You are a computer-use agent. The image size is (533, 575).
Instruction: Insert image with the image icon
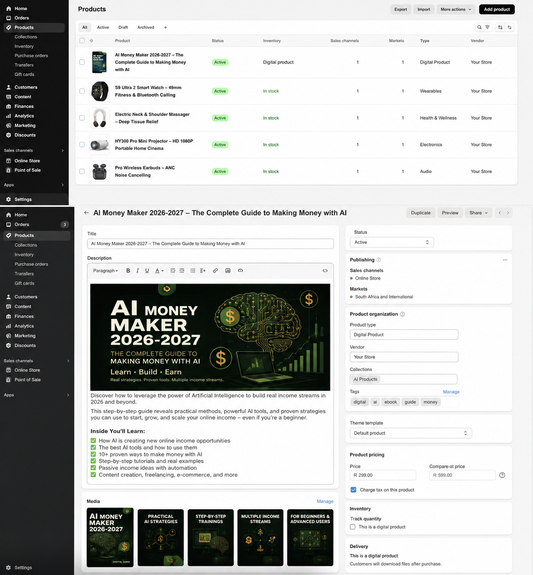(228, 271)
